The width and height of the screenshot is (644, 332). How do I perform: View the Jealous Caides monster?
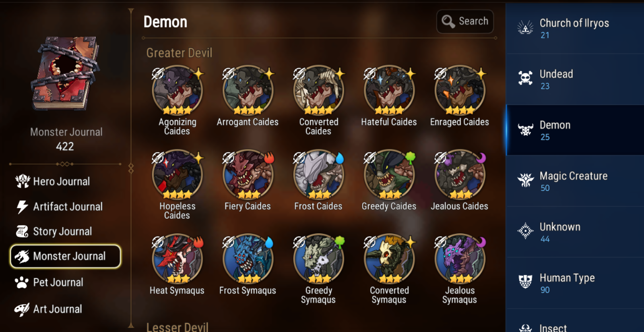click(460, 174)
